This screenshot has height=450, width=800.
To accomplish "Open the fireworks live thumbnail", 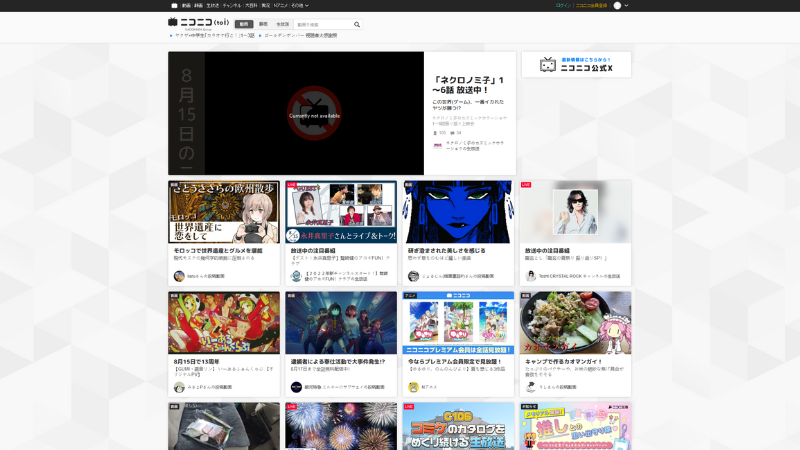I will click(341, 426).
